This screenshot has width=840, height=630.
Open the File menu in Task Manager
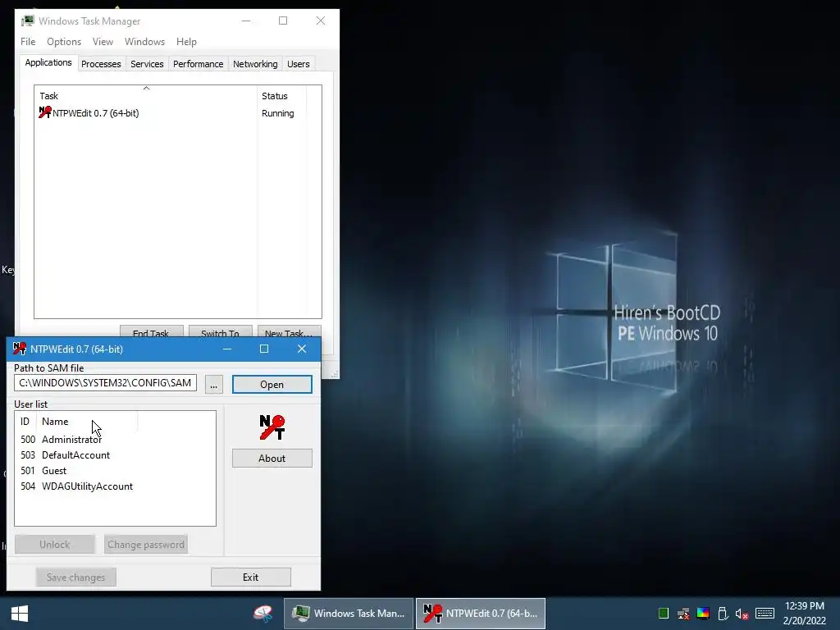[28, 42]
